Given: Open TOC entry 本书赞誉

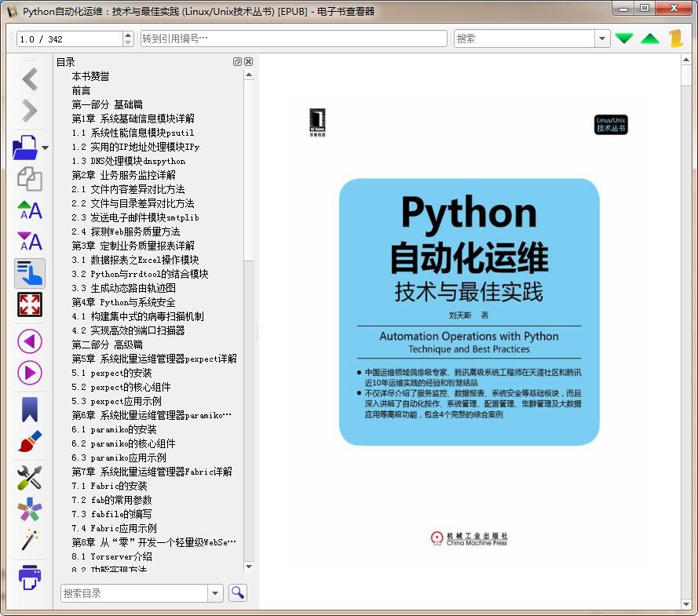Looking at the screenshot, I should coord(91,76).
